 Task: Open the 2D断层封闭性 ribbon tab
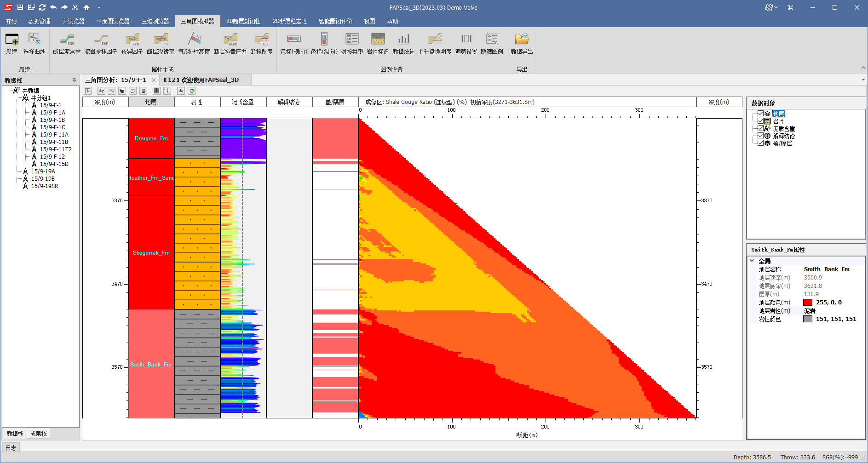(x=243, y=21)
